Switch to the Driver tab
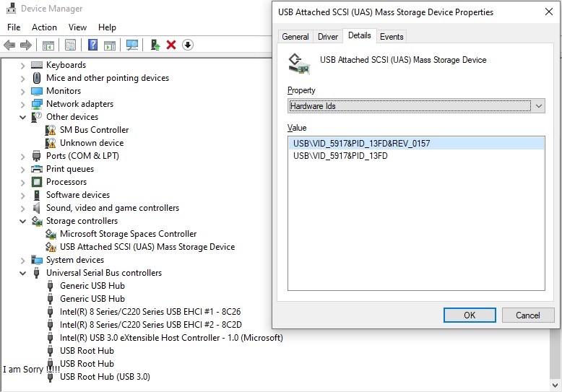562x392 pixels. pyautogui.click(x=328, y=37)
